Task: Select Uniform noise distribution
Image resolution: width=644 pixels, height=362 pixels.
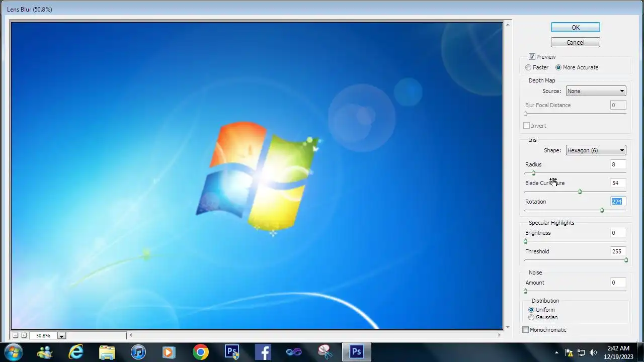Action: coord(531,310)
